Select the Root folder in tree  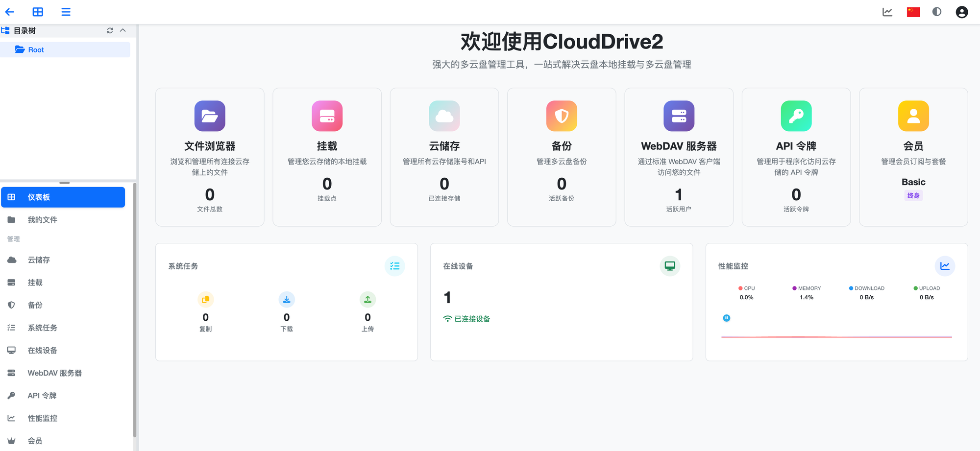(36, 50)
